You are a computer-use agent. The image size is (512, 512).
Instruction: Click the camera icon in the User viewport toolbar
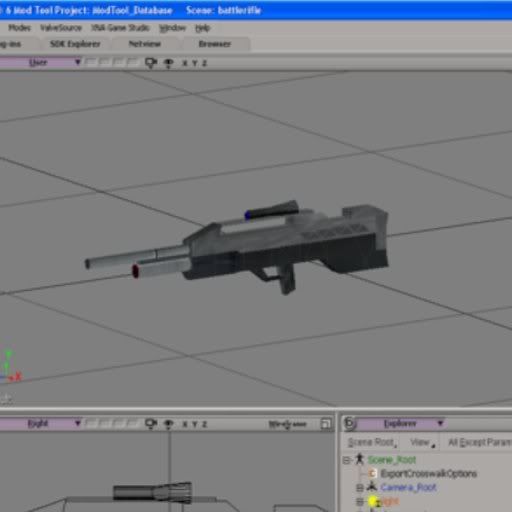point(151,63)
